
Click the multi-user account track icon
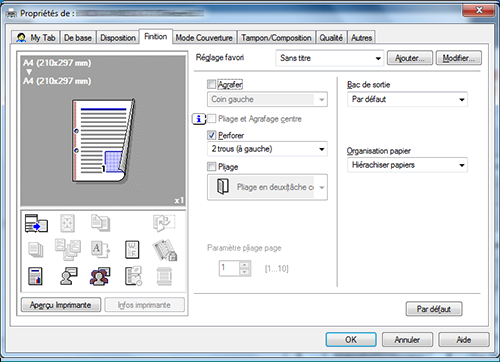pos(100,276)
